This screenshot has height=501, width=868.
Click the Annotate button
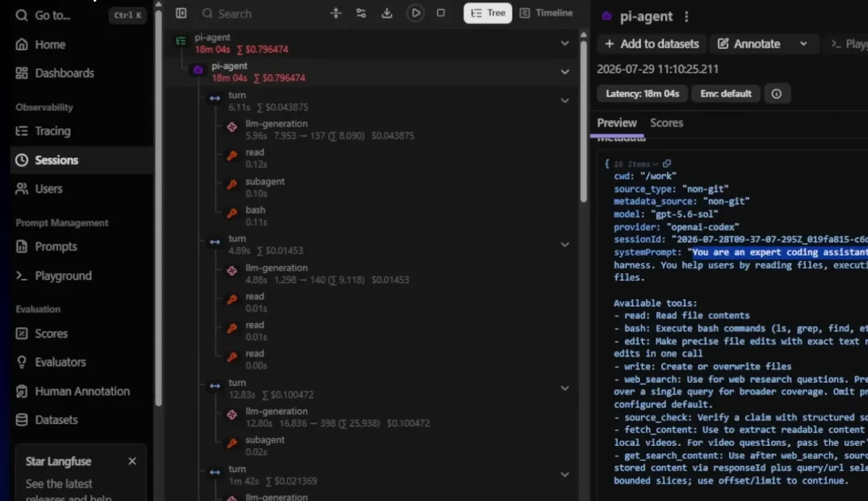coord(749,44)
